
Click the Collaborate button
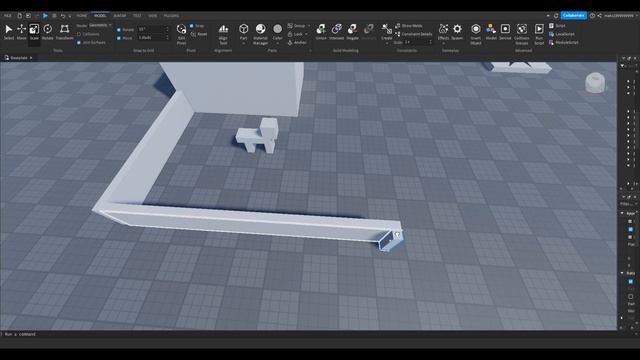click(x=573, y=16)
